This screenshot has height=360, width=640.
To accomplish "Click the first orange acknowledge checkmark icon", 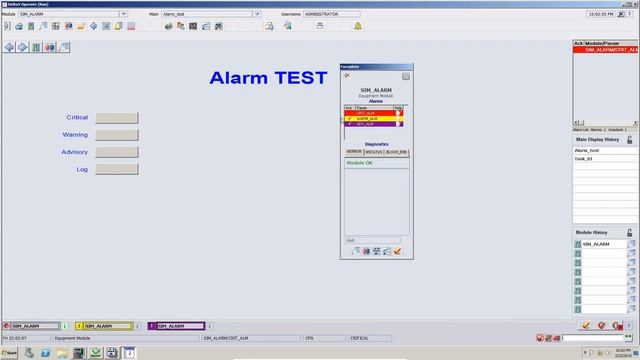I will point(585,325).
